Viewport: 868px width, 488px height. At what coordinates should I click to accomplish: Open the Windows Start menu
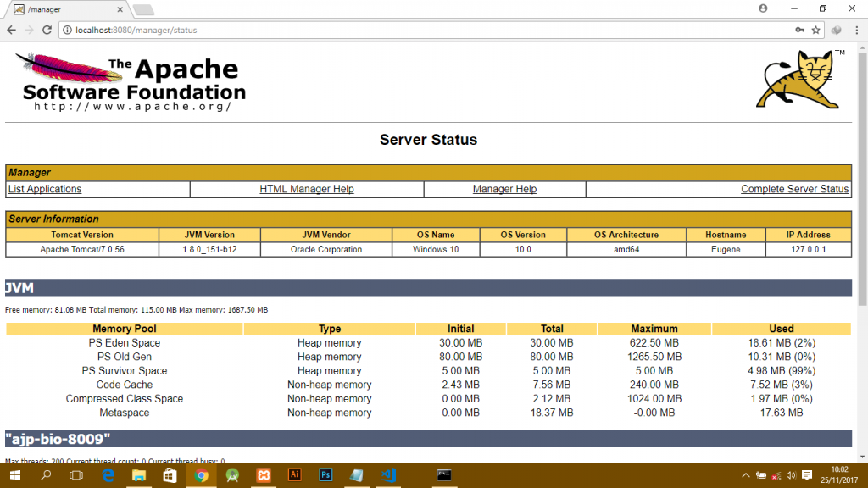pyautogui.click(x=15, y=475)
